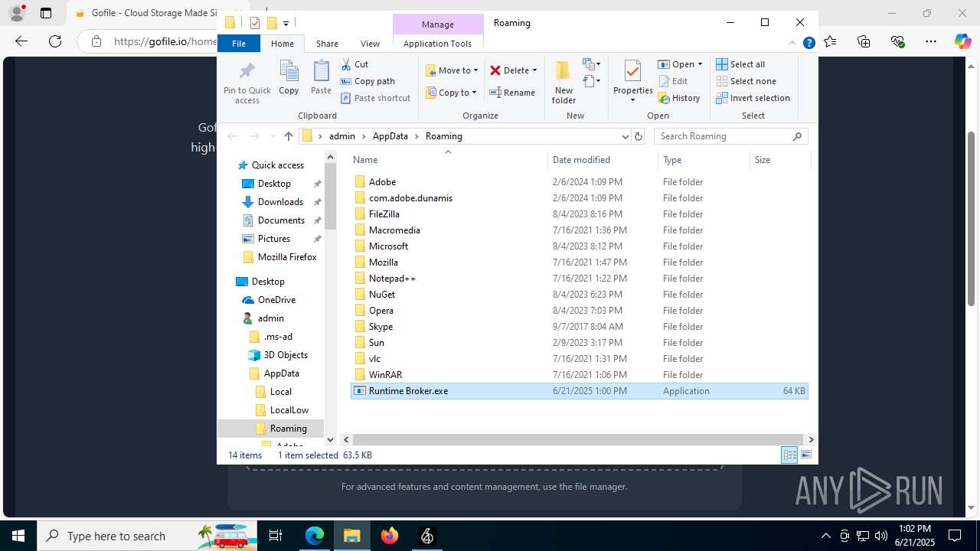The width and height of the screenshot is (980, 551).
Task: Open Microsoft Edge from the taskbar
Action: 315,536
